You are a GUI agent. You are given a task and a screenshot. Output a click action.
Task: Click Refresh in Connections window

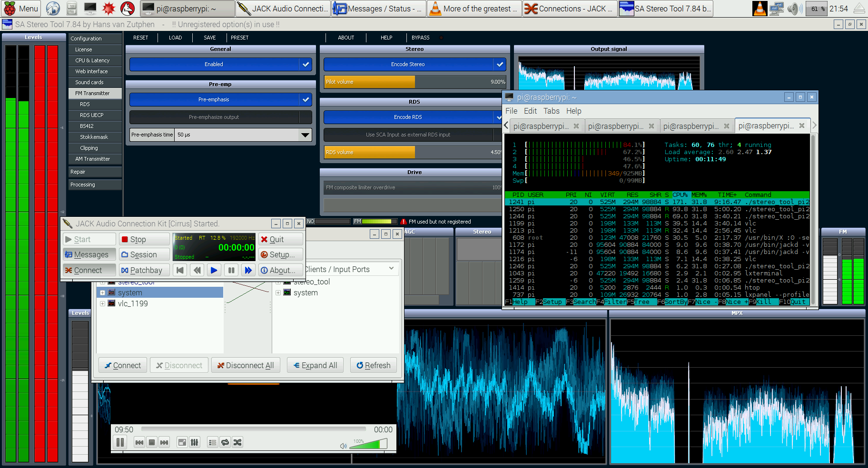tap(374, 365)
